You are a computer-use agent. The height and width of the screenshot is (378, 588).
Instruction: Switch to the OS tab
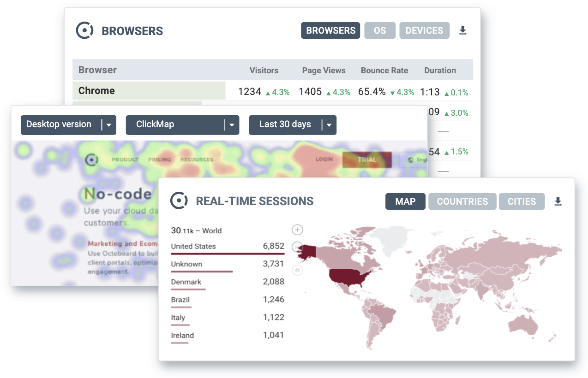click(x=380, y=30)
